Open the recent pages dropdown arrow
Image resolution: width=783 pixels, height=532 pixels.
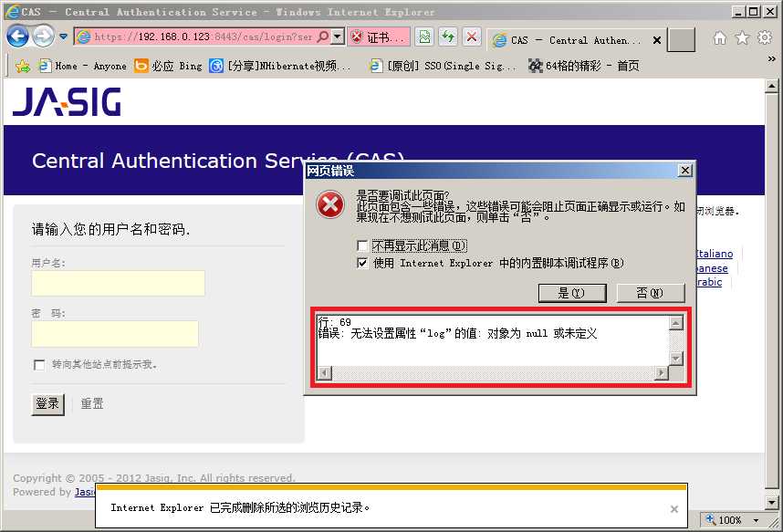[63, 37]
